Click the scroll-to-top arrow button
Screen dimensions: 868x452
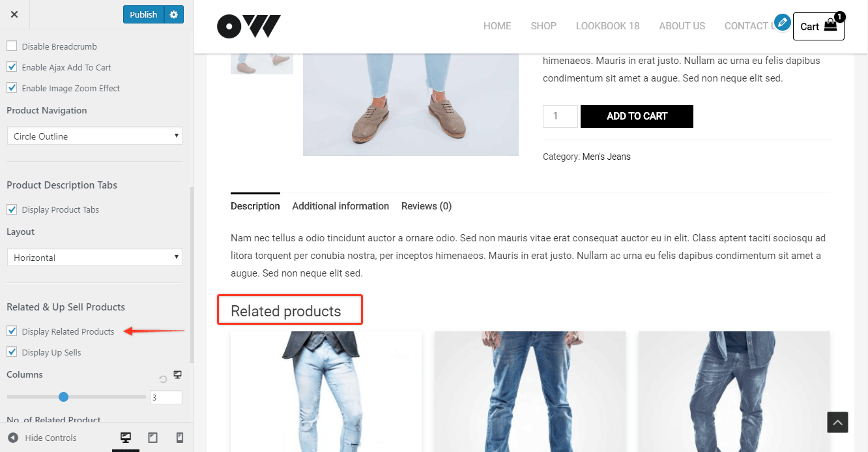(837, 422)
